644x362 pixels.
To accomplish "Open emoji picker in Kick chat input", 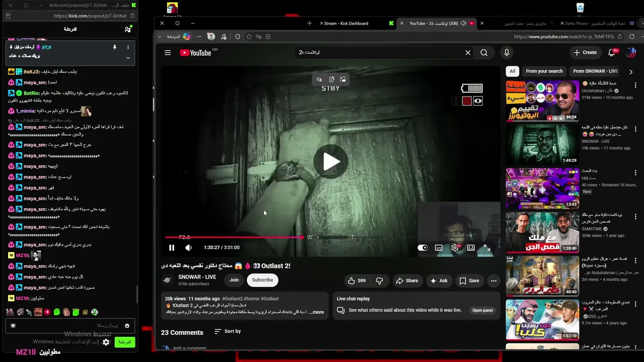I will coord(127,326).
